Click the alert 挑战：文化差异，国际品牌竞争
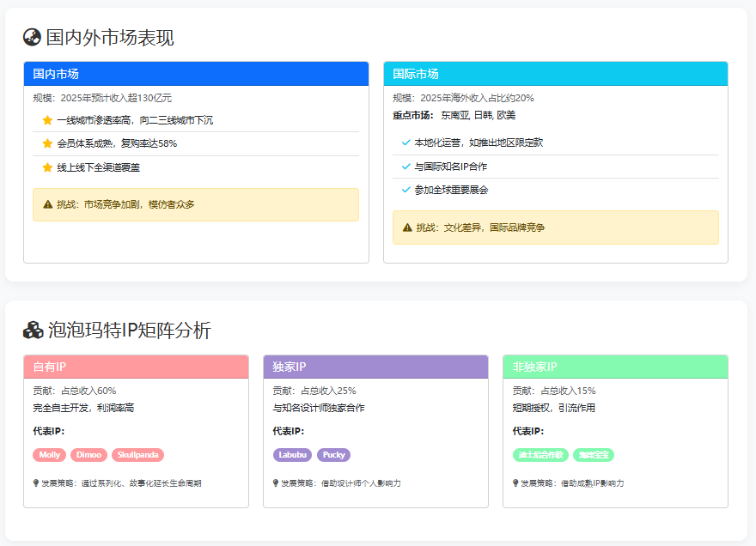The width and height of the screenshot is (756, 546). coord(556,227)
